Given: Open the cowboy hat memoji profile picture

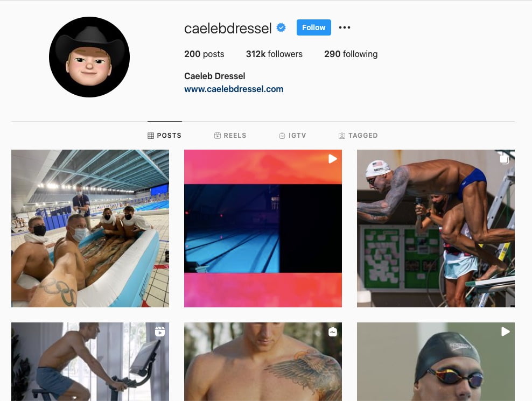Looking at the screenshot, I should click(89, 57).
